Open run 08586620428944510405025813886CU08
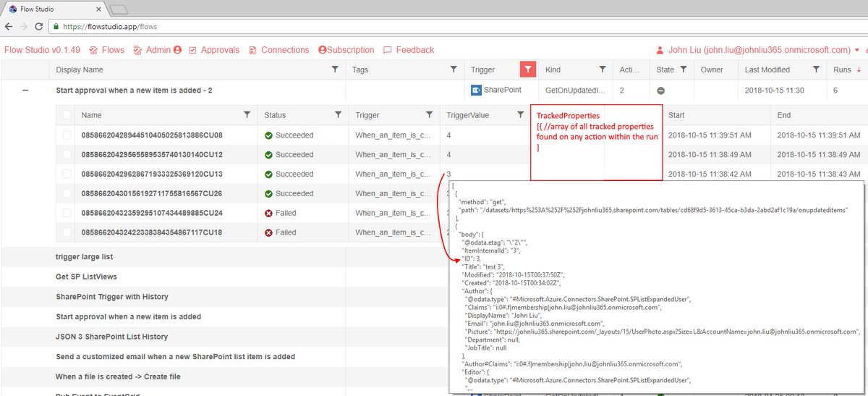 152,135
